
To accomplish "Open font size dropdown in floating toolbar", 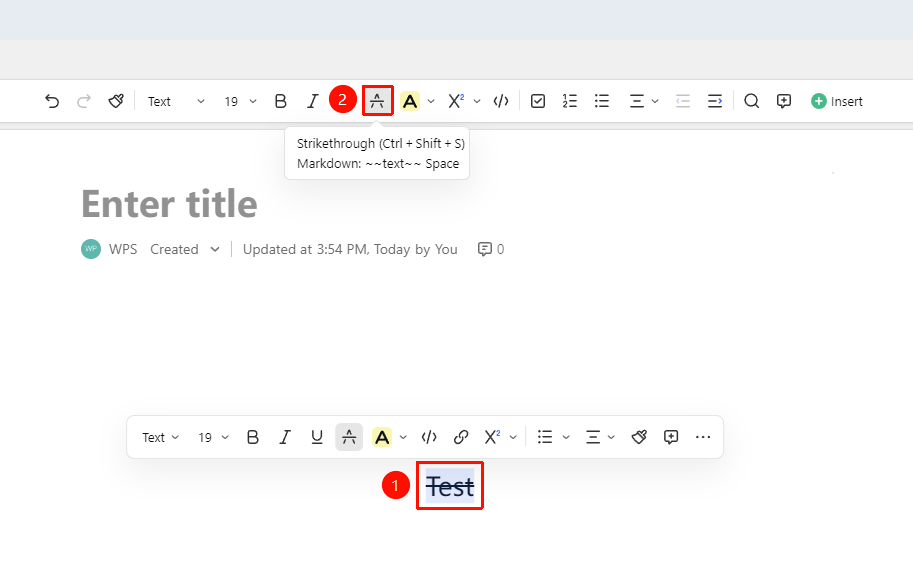I will [214, 437].
